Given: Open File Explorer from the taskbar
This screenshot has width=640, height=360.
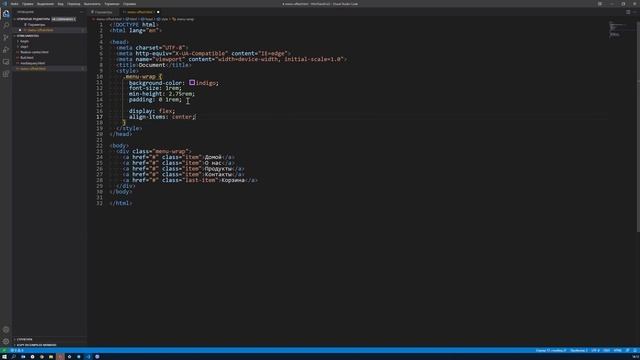Looking at the screenshot, I should tap(51, 357).
